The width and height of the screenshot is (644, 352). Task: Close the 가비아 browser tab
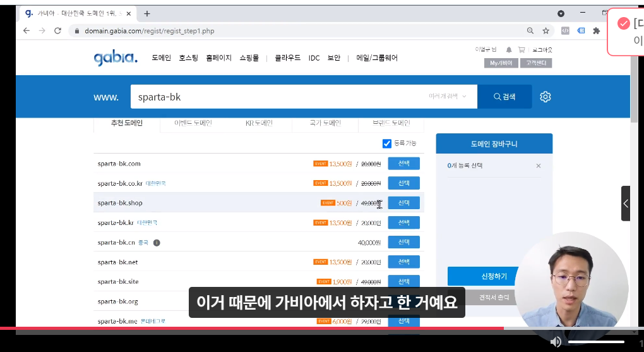[x=129, y=13]
